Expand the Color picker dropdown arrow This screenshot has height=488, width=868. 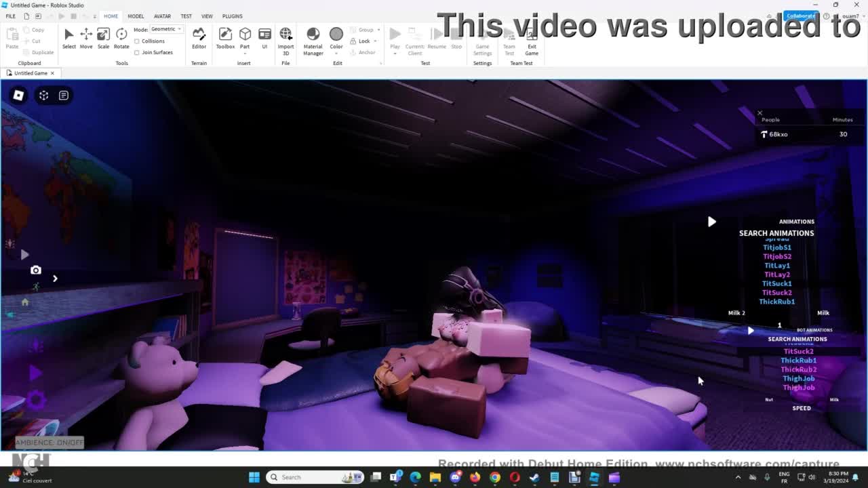pos(336,54)
